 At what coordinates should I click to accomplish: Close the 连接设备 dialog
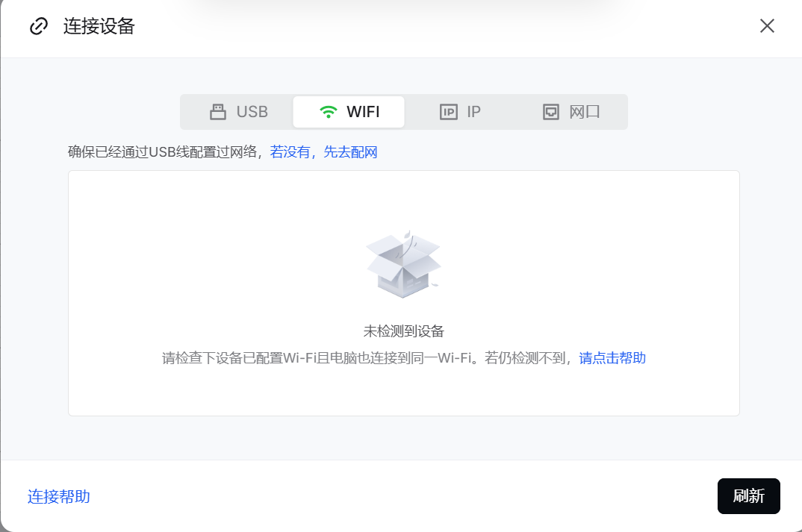[767, 26]
